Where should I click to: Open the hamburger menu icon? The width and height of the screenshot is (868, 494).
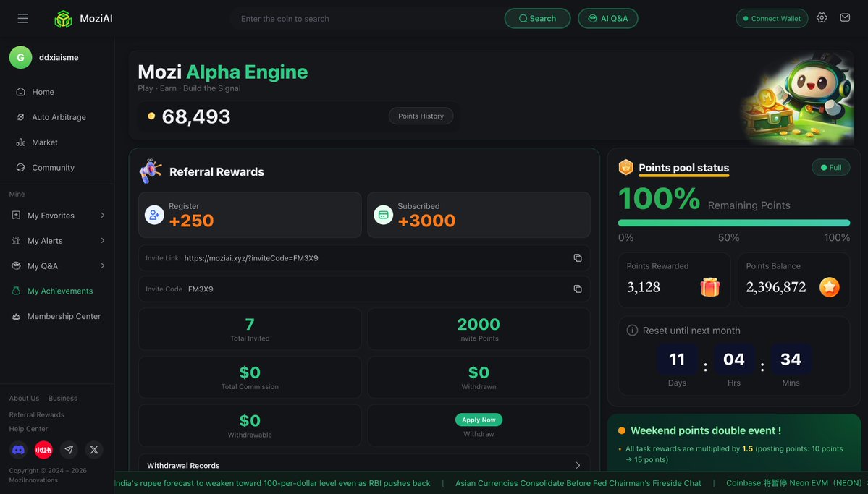click(x=22, y=18)
